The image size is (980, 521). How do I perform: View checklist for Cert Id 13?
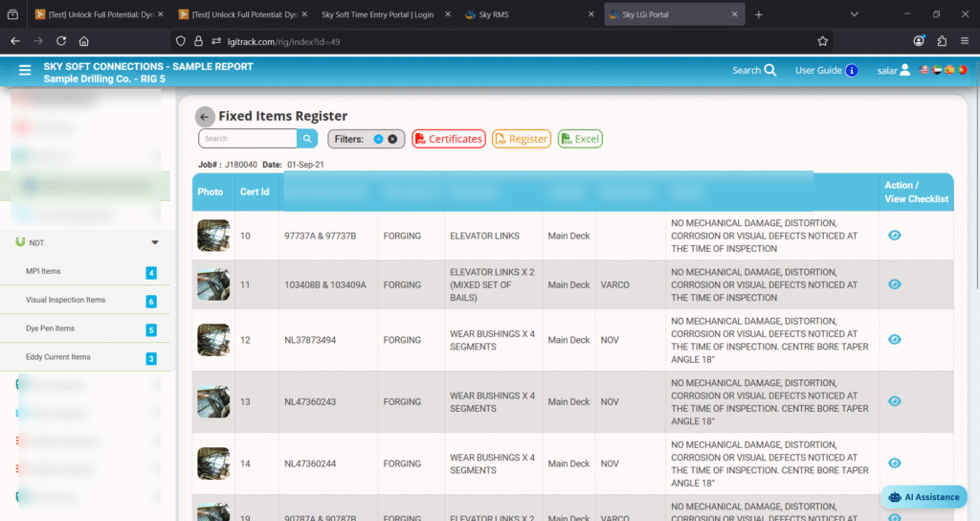pyautogui.click(x=895, y=401)
